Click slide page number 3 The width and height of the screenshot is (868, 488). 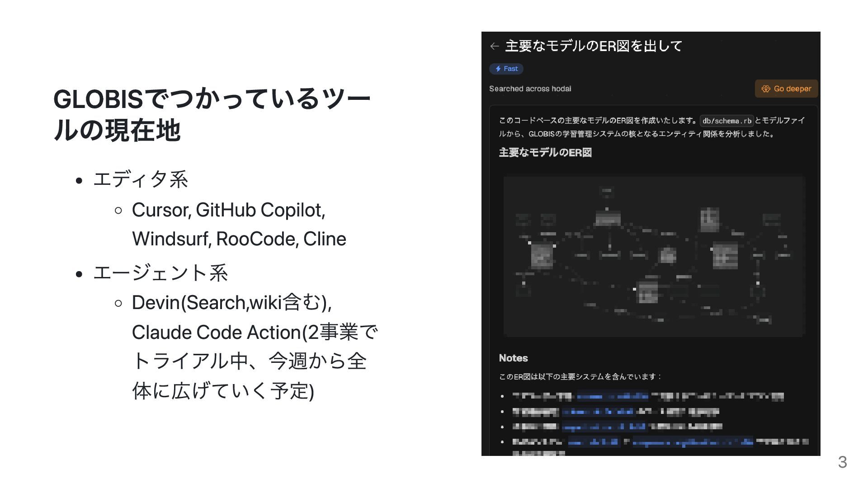click(842, 462)
